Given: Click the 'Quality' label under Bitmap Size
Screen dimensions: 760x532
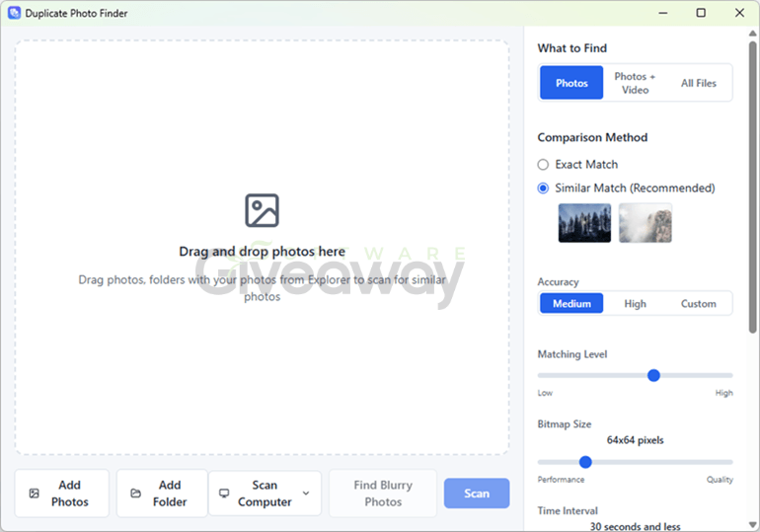Looking at the screenshot, I should pyautogui.click(x=720, y=480).
